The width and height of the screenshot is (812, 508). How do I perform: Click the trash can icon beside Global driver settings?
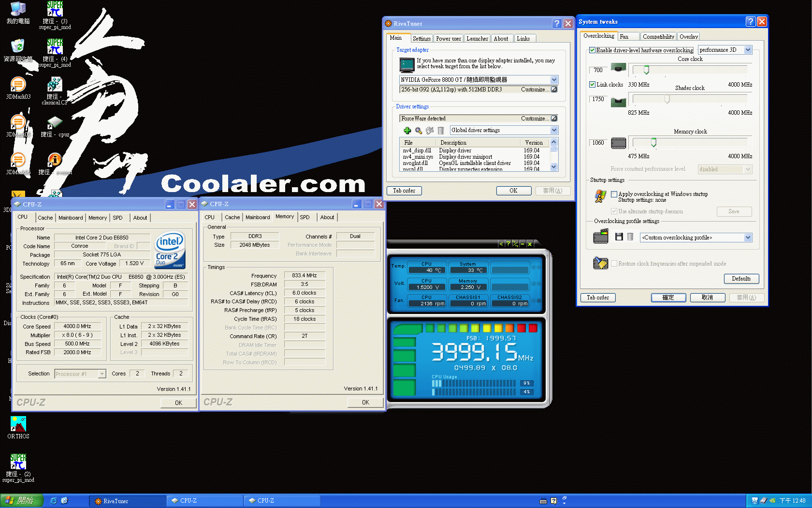(x=441, y=131)
